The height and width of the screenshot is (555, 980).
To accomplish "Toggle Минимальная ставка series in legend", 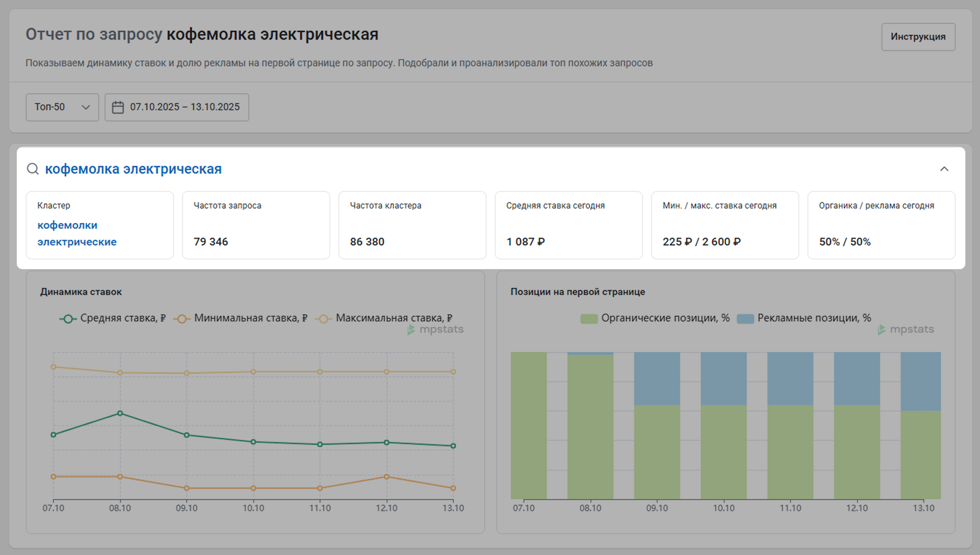I will click(241, 318).
